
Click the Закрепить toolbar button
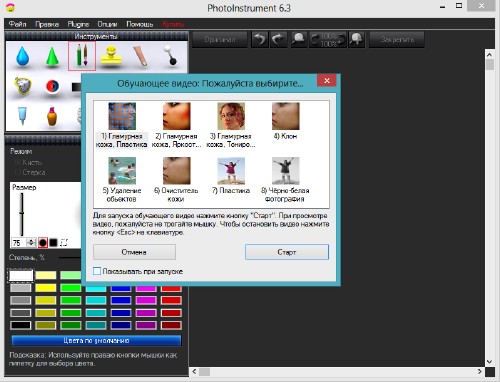pos(397,40)
